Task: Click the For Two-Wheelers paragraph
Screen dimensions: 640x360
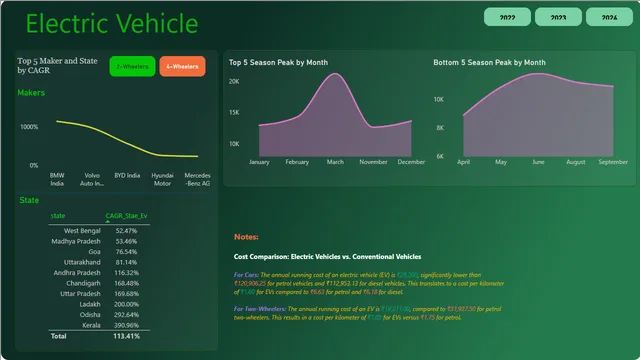Action: (x=367, y=313)
